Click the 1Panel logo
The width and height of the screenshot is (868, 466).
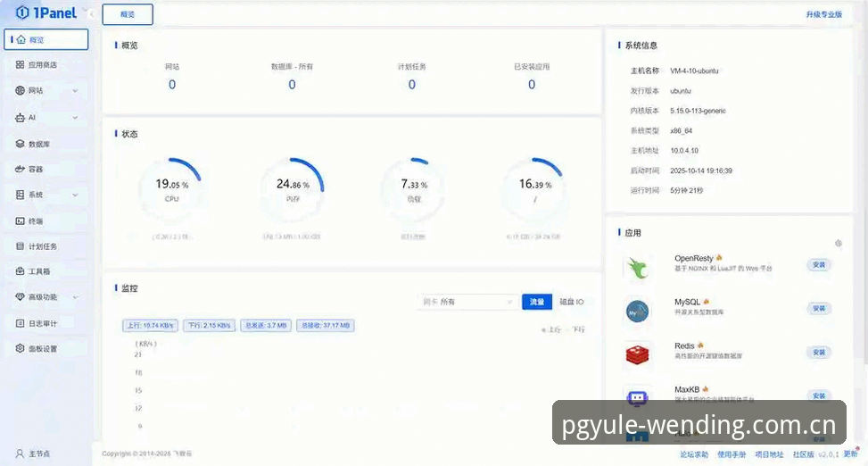(x=46, y=12)
